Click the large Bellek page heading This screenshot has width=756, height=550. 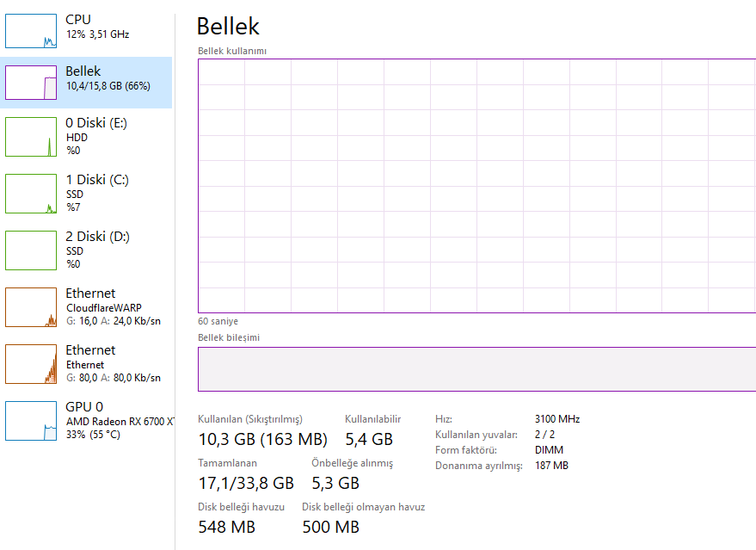click(228, 26)
